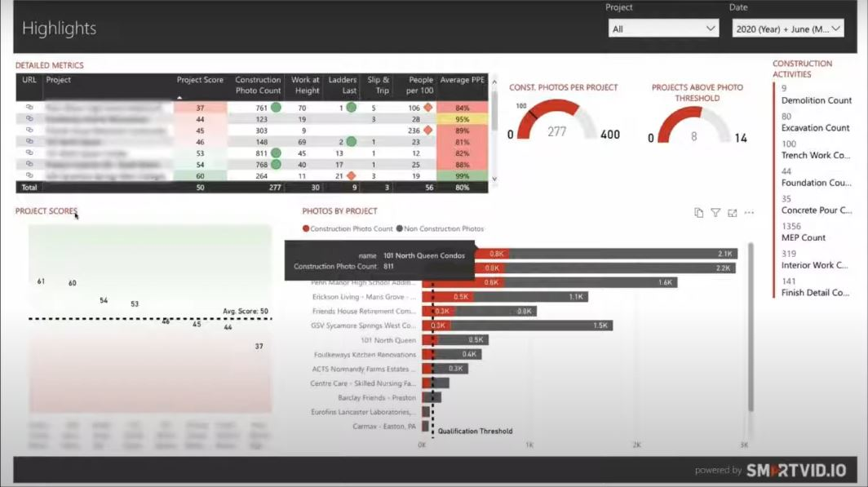The height and width of the screenshot is (487, 868).
Task: Click 'Barclay Friends - Preston' axis label
Action: (x=376, y=397)
